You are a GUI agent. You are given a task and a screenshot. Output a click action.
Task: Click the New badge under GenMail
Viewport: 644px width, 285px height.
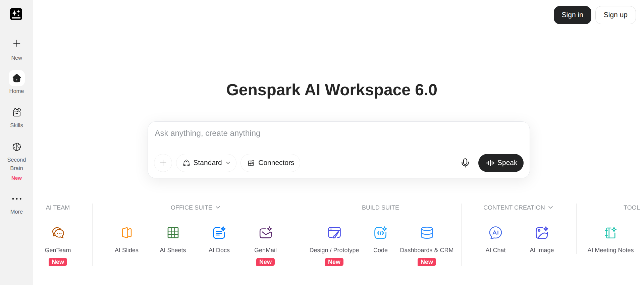pyautogui.click(x=265, y=262)
